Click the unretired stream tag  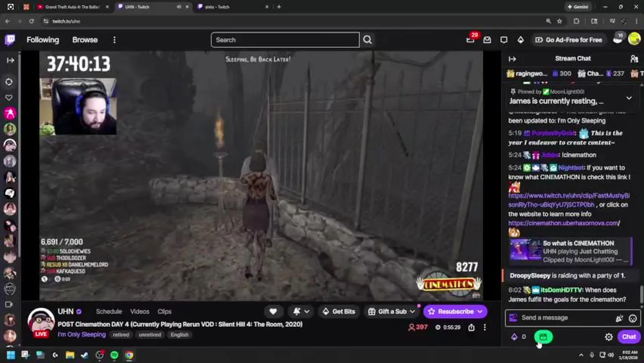(150, 335)
